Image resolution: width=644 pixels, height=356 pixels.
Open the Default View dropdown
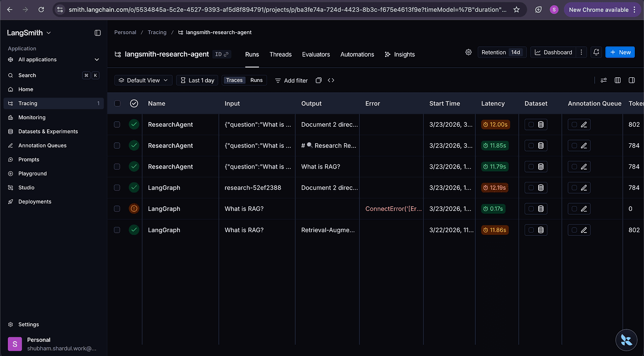coord(144,80)
